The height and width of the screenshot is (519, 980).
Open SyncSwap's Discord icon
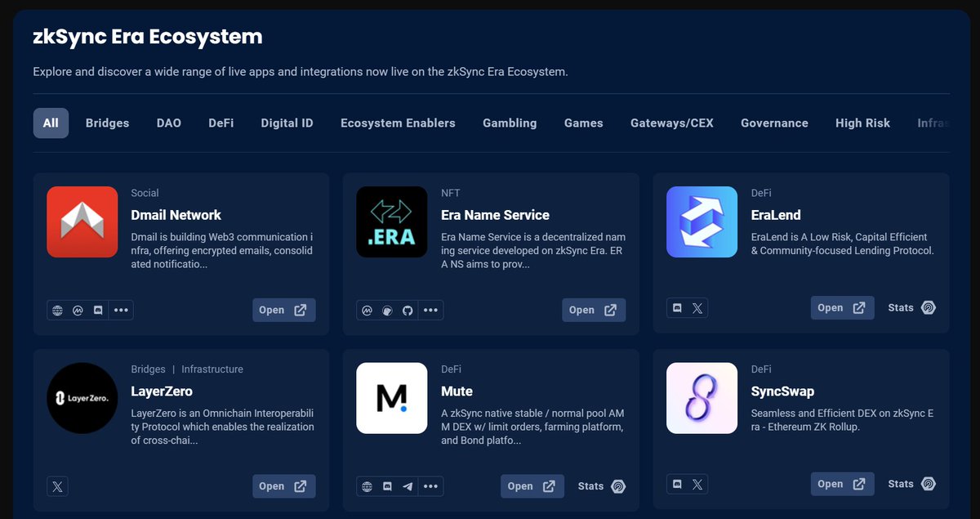click(x=677, y=484)
